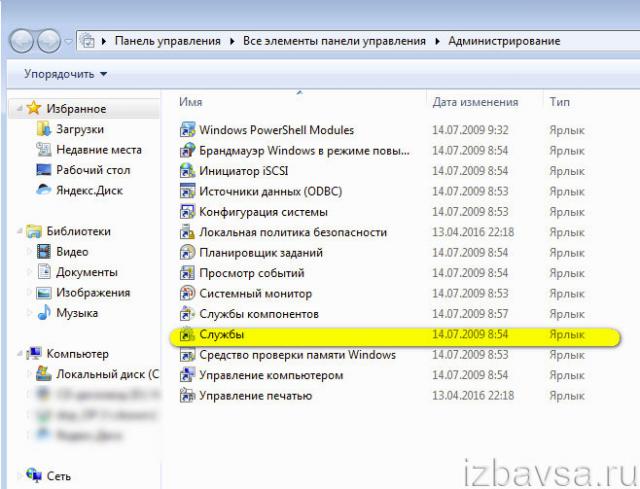Sort by Дата изменения column header
The image size is (640, 489).
(x=475, y=102)
